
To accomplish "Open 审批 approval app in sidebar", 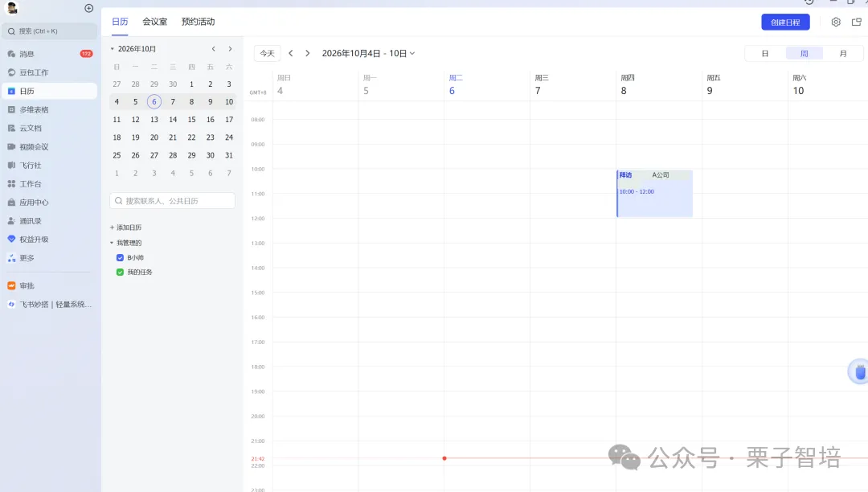I will coord(49,285).
